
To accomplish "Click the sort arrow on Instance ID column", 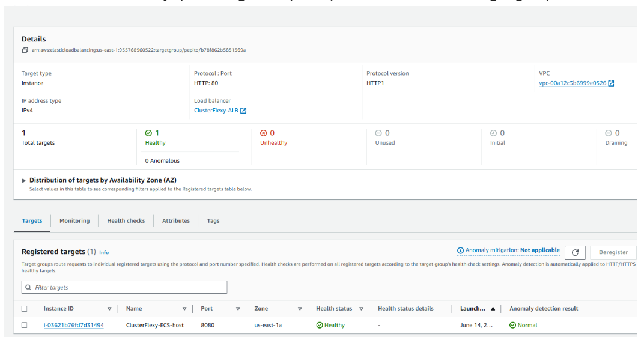I will point(109,309).
